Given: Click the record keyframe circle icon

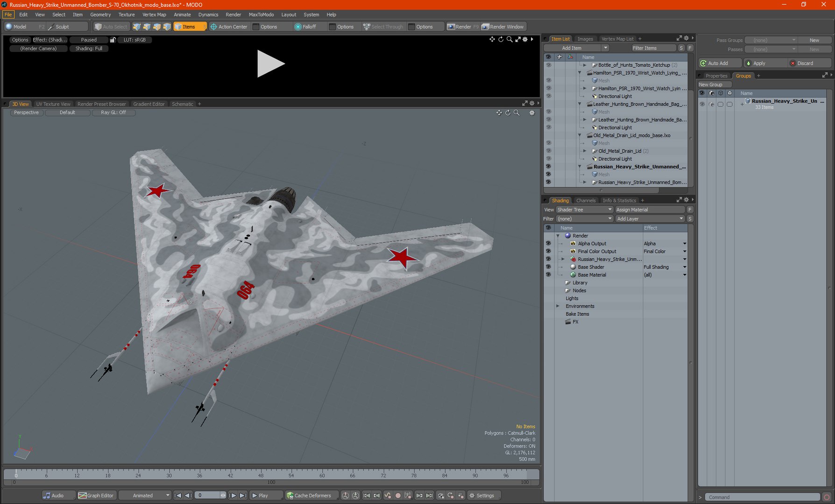Looking at the screenshot, I should click(398, 496).
